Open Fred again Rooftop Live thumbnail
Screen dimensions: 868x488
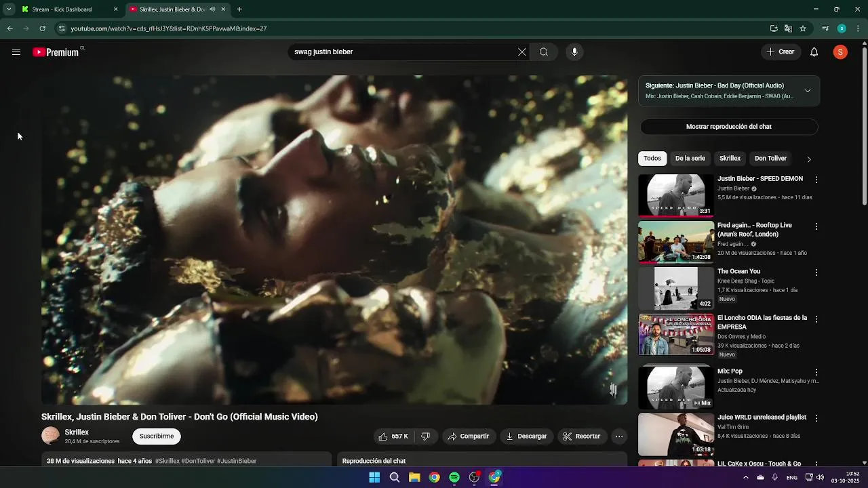676,242
